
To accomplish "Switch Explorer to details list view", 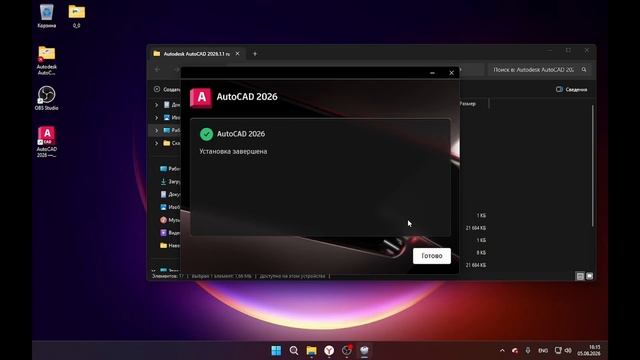I will coord(580,276).
